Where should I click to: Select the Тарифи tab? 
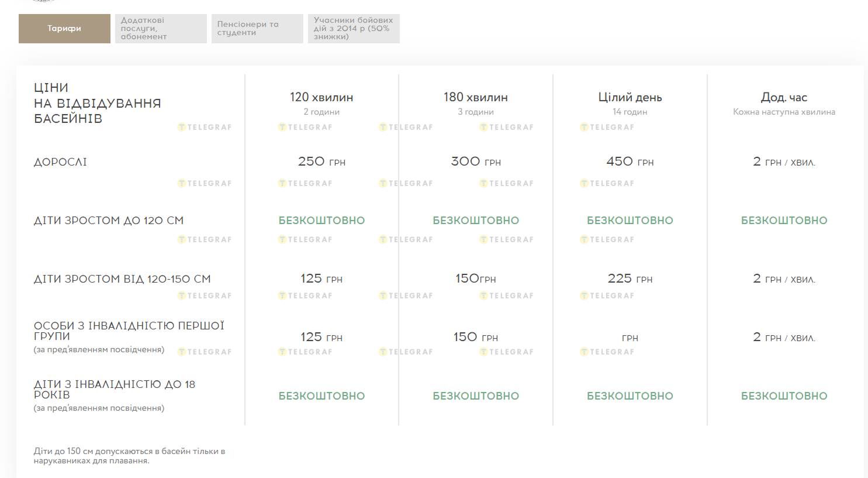pyautogui.click(x=64, y=29)
